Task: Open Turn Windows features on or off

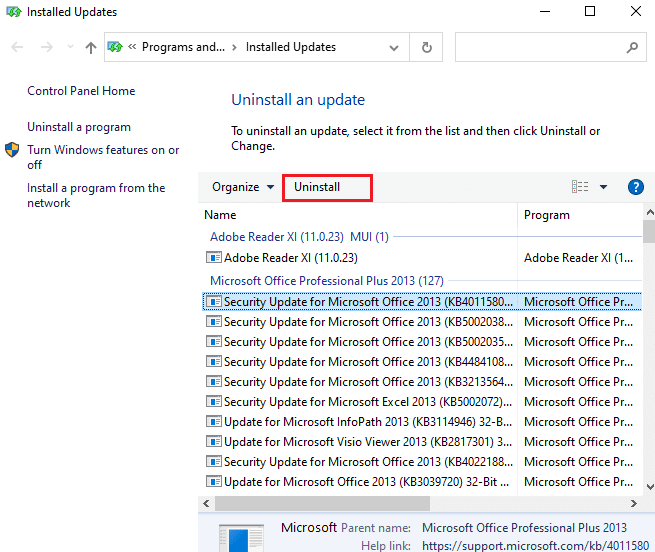Action: 103,157
